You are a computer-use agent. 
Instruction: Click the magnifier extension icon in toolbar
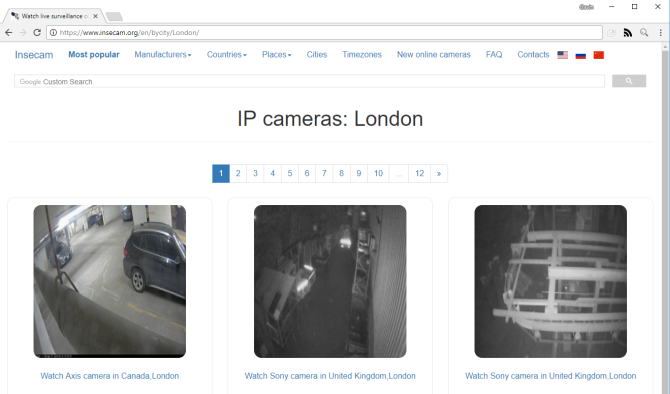coord(644,32)
